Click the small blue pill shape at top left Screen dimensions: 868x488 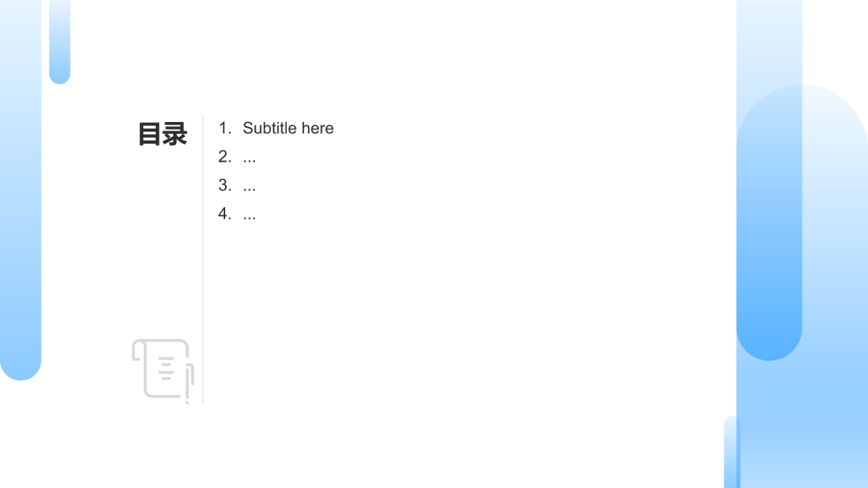point(60,42)
